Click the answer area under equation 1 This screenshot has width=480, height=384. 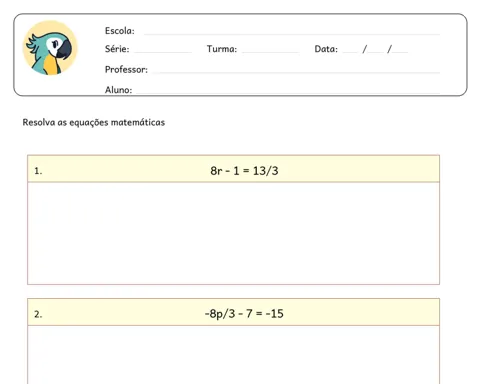[233, 233]
